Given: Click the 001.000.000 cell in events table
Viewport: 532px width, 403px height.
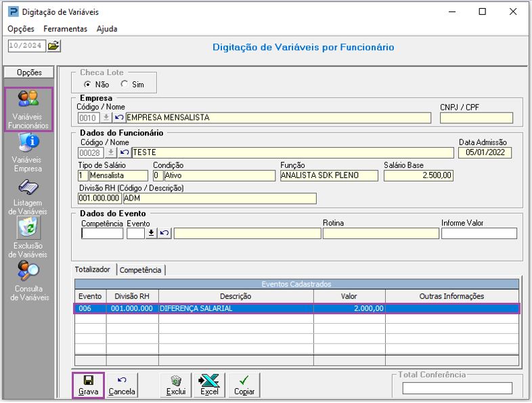Looking at the screenshot, I should click(x=132, y=308).
